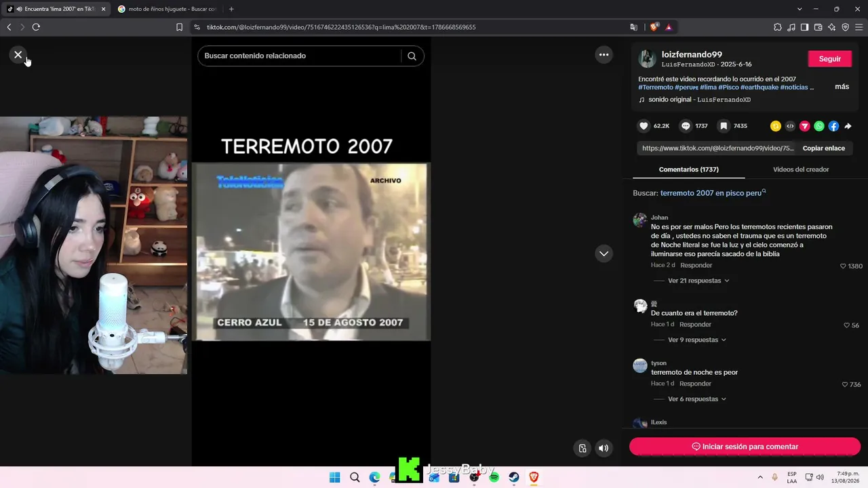Expand video description with más
The width and height of the screenshot is (868, 488).
click(x=842, y=87)
